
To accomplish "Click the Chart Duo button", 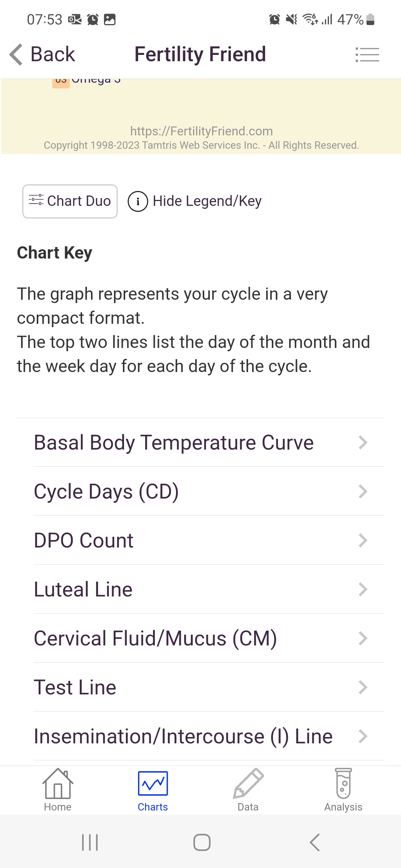I will tap(70, 201).
